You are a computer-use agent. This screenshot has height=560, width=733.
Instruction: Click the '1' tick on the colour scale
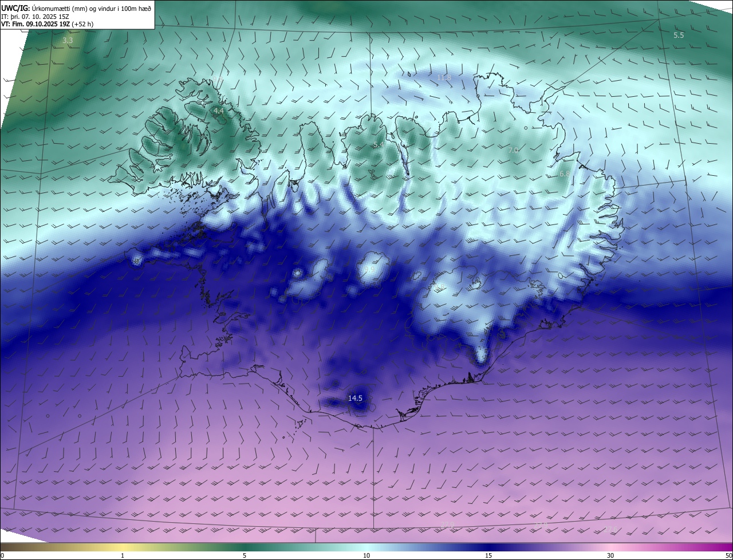click(x=123, y=555)
